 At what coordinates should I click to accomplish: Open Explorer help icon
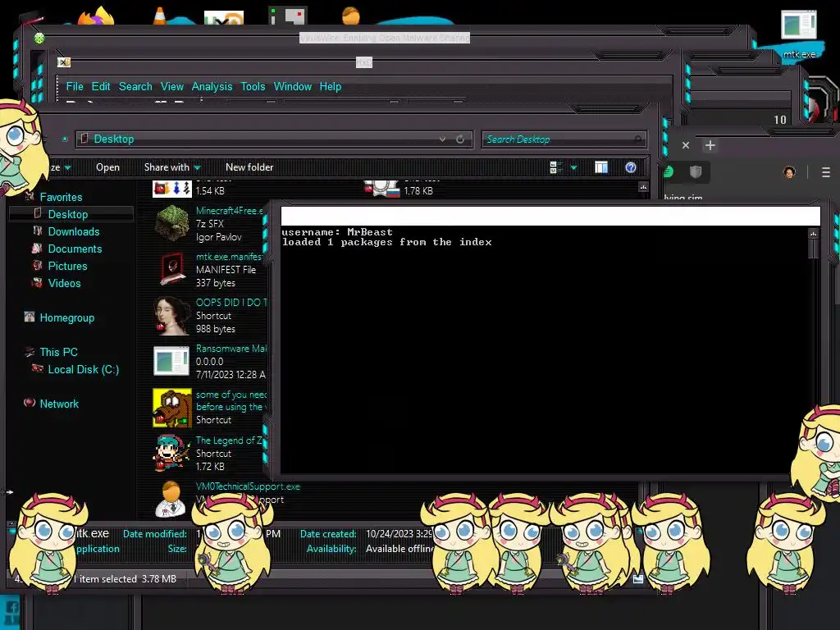click(x=631, y=167)
